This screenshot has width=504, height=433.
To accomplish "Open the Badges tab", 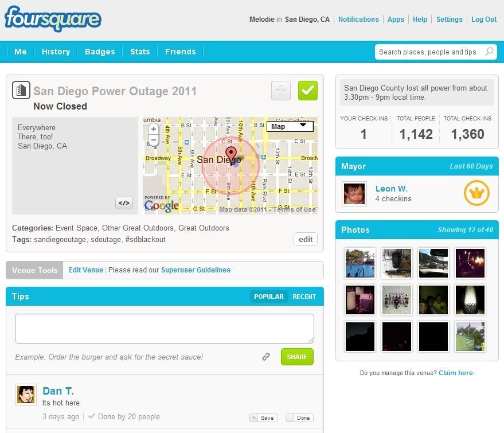I will click(x=100, y=52).
